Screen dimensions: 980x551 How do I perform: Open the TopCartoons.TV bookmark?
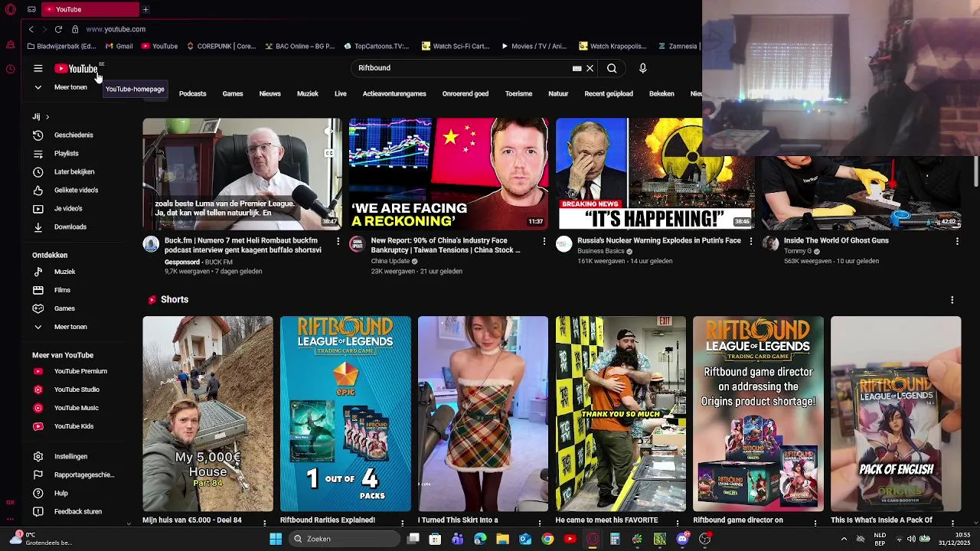pos(377,46)
